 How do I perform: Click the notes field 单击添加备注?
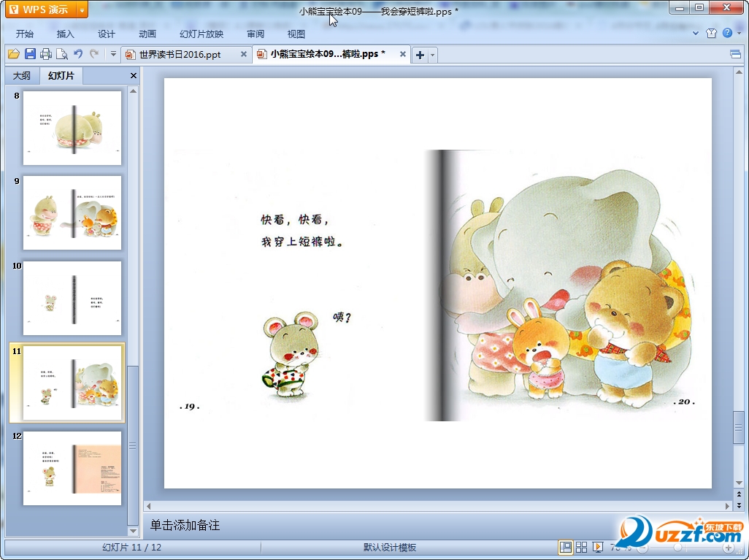click(437, 525)
